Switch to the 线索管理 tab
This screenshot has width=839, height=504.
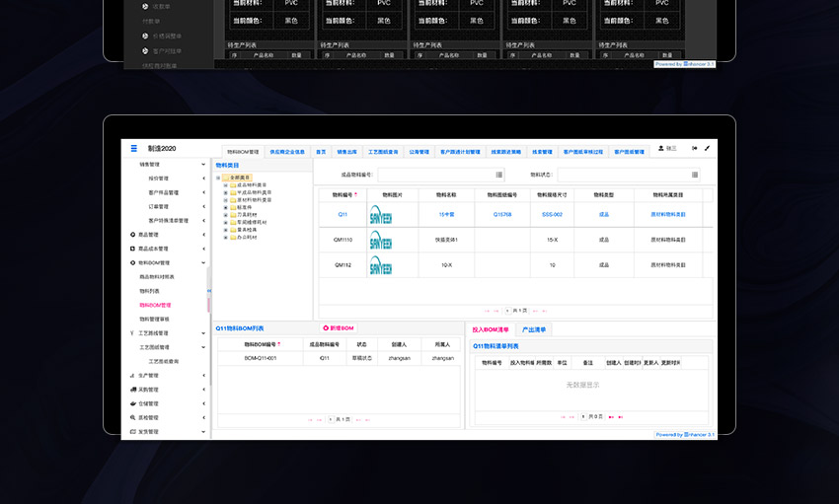(542, 152)
